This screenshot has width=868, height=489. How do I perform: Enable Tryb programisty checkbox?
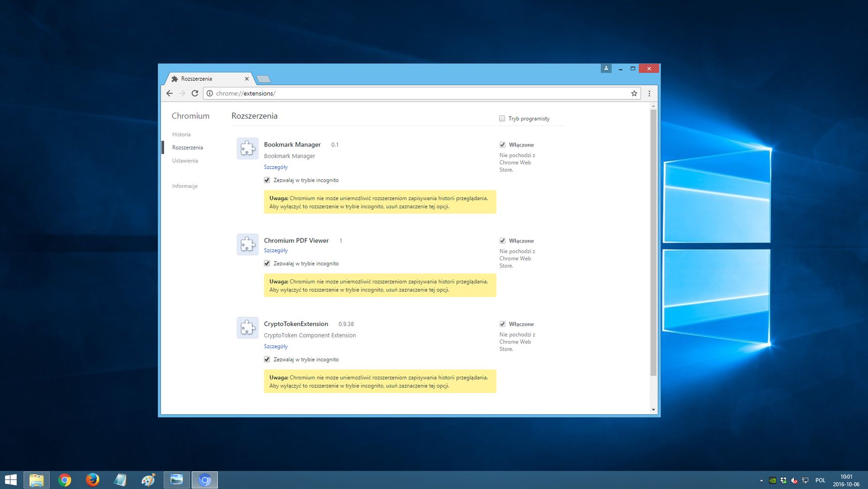pyautogui.click(x=502, y=119)
